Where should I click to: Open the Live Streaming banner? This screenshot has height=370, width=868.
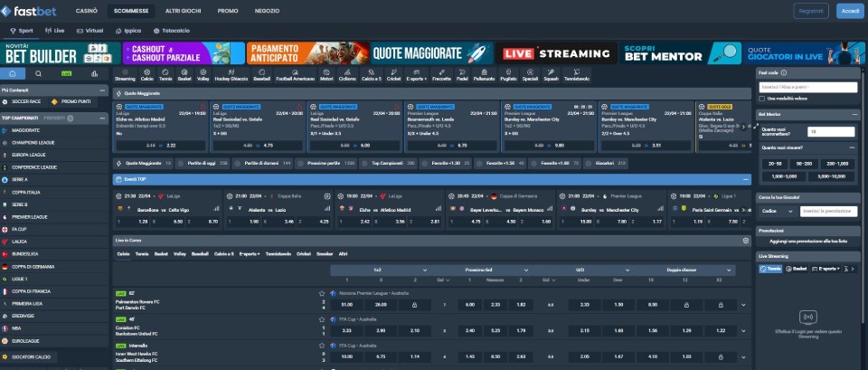pos(556,53)
